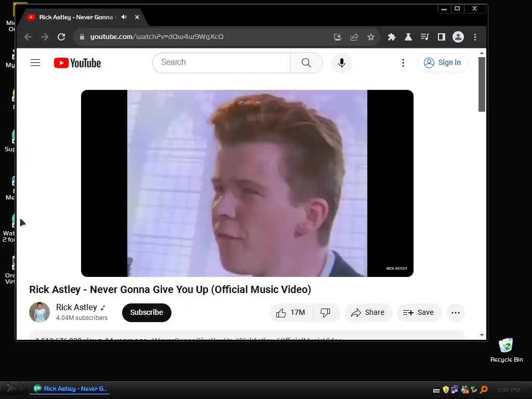Subscribe to Rick Astley channel

tap(147, 312)
